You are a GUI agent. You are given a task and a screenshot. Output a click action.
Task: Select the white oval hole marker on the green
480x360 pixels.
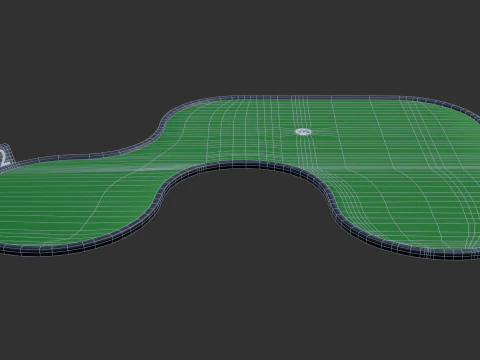pos(303,132)
